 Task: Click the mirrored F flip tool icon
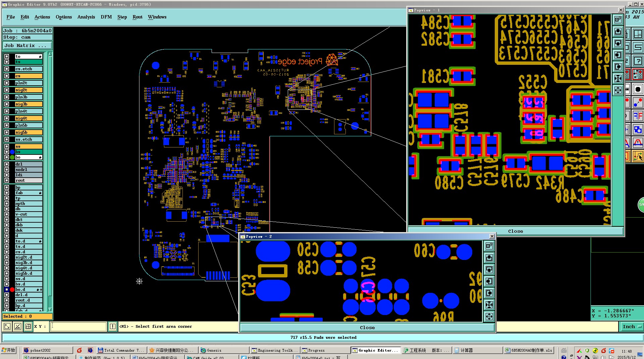[x=638, y=116]
